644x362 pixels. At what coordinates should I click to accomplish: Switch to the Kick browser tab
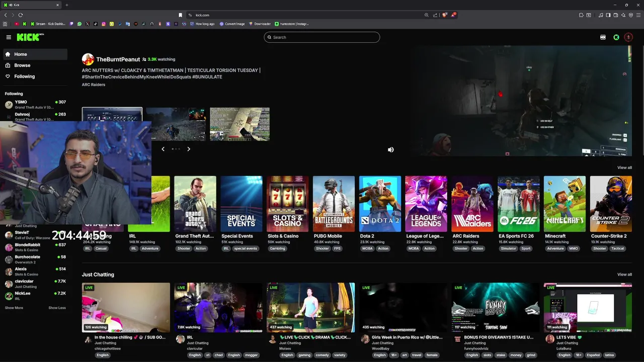(x=31, y=5)
